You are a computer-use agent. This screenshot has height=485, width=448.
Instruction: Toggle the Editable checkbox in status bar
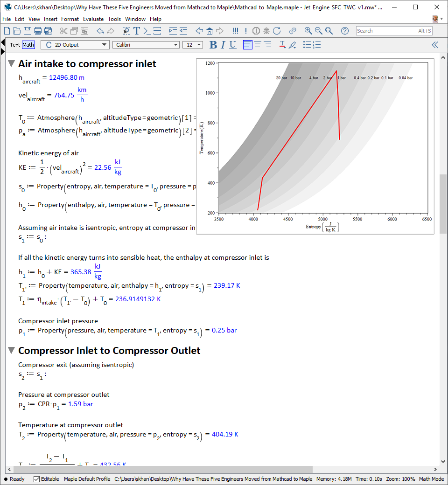pyautogui.click(x=37, y=479)
